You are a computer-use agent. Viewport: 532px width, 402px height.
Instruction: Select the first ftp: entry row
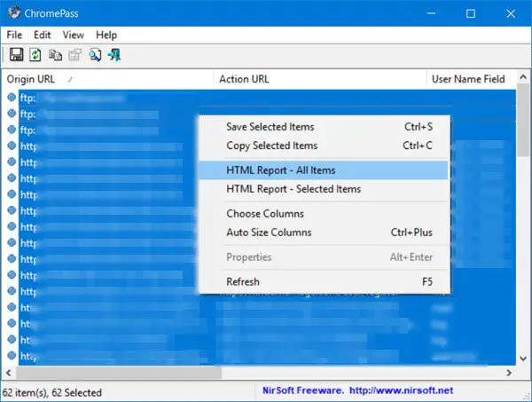(262, 98)
